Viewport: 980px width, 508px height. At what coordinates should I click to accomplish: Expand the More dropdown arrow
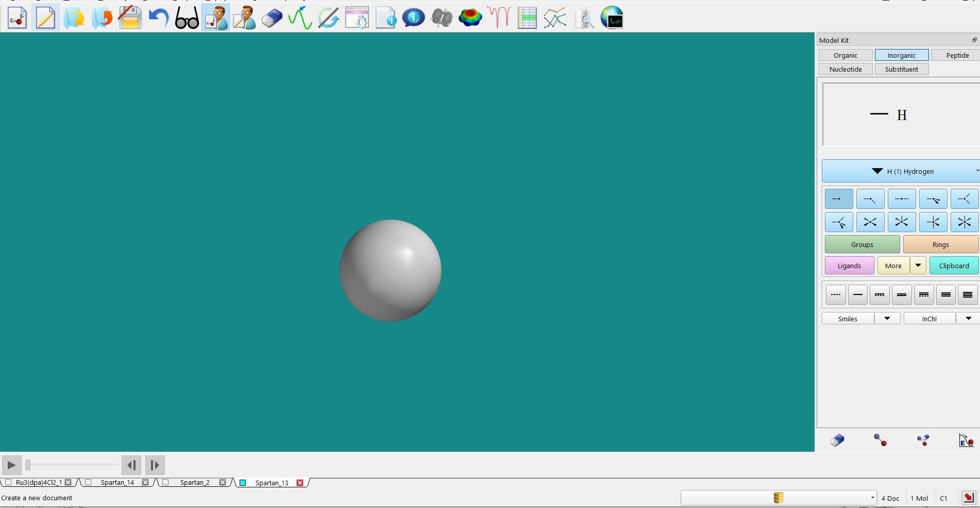click(918, 266)
